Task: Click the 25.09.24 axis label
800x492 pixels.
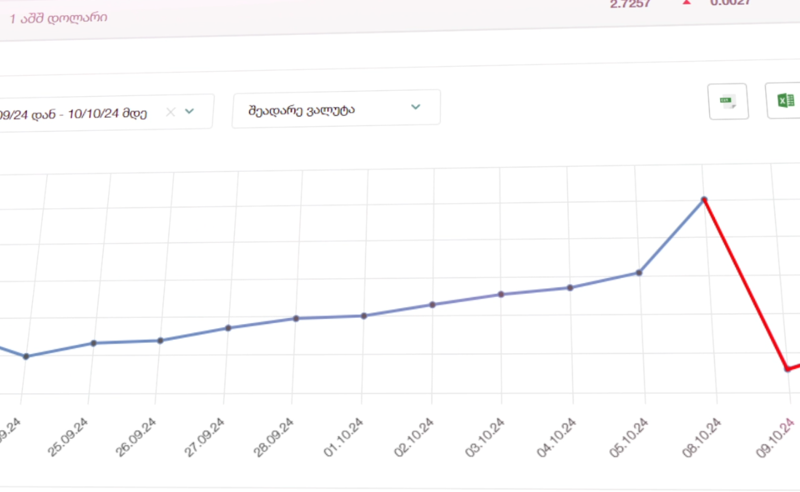Action: 68,437
